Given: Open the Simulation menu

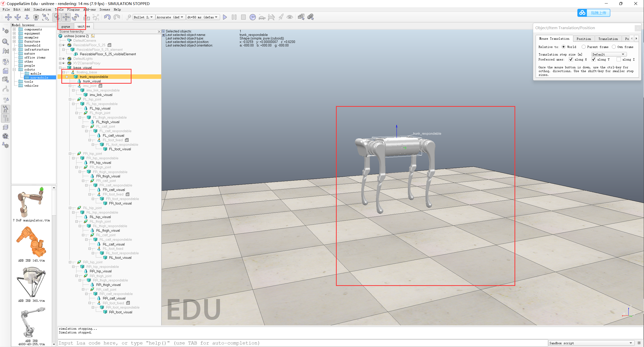Looking at the screenshot, I should [x=42, y=10].
